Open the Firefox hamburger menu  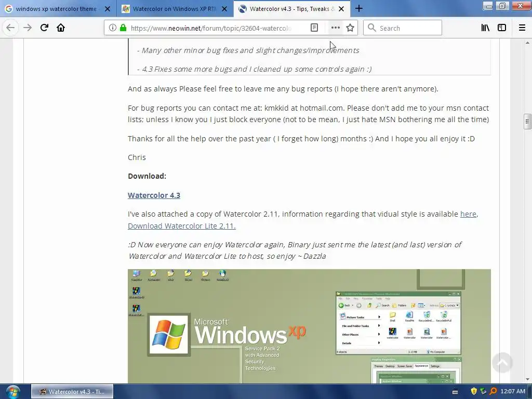(522, 28)
